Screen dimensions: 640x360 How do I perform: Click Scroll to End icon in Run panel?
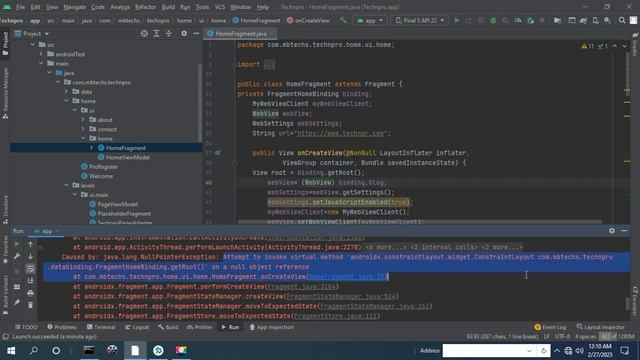pyautogui.click(x=30, y=281)
